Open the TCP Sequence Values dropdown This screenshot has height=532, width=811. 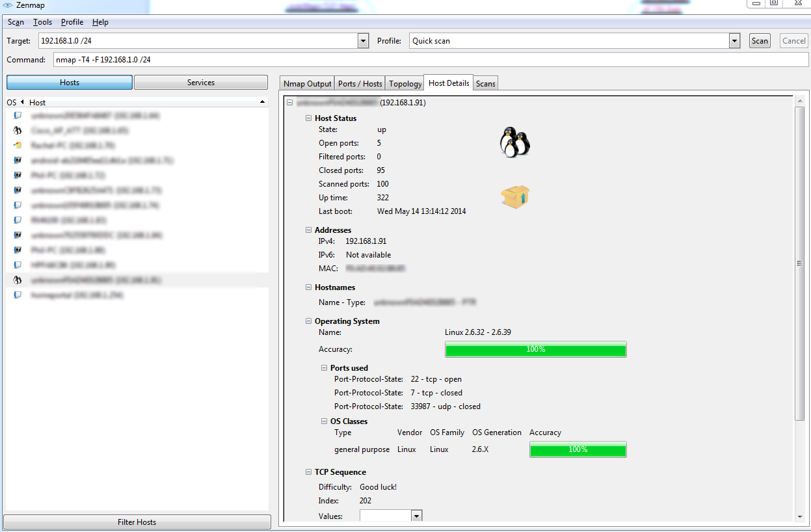tap(417, 516)
